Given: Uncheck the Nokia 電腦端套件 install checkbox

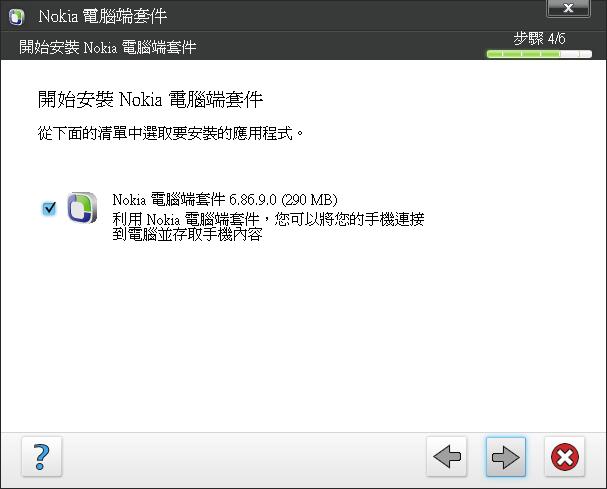Looking at the screenshot, I should click(49, 208).
